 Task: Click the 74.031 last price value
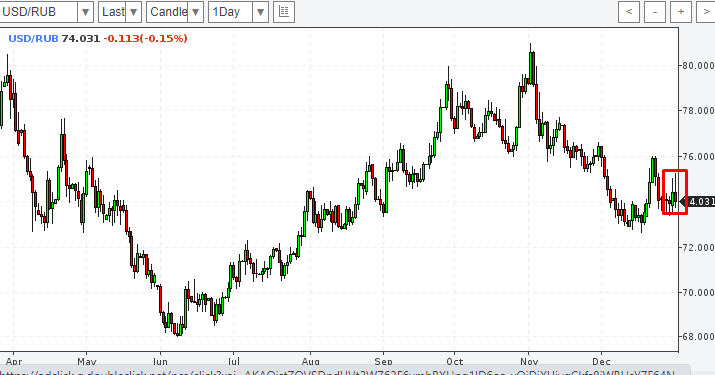tap(80, 38)
